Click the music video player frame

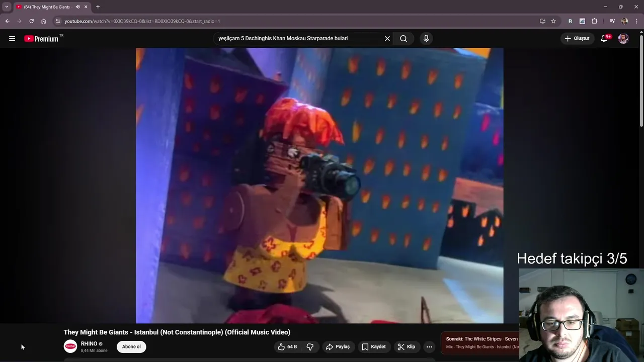coord(319,186)
